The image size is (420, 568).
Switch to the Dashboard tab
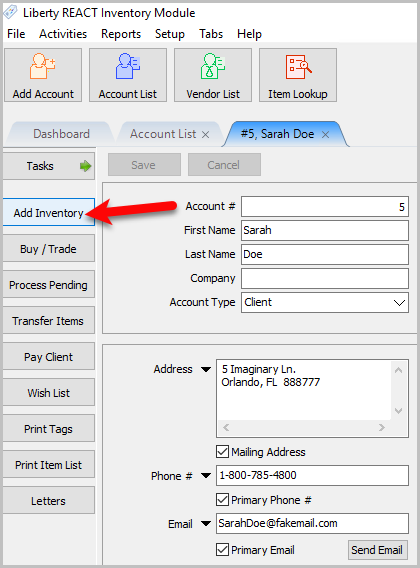pos(61,134)
